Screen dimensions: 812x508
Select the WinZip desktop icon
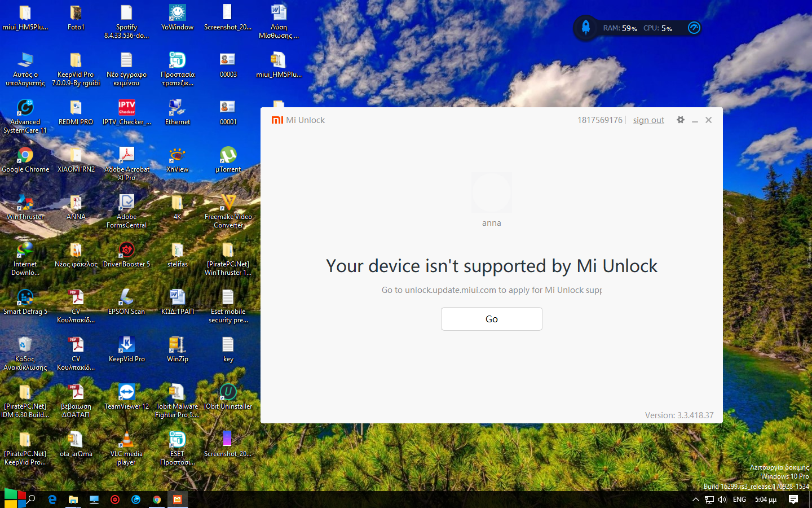[178, 349]
